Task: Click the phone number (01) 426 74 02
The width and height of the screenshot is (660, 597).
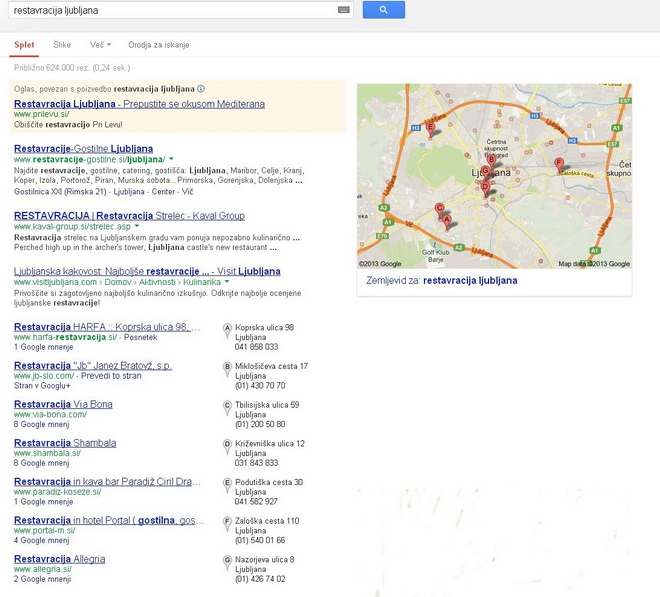Action: [x=260, y=579]
